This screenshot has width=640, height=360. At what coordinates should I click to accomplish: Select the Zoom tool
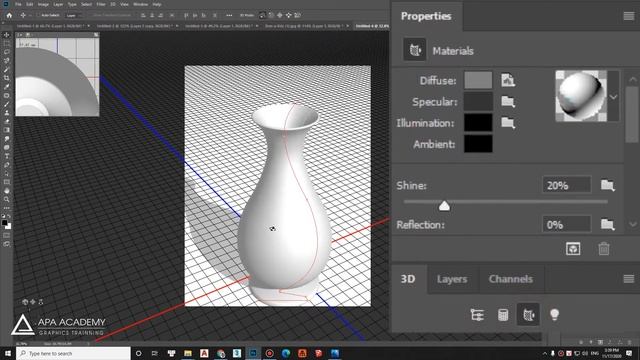(x=7, y=199)
